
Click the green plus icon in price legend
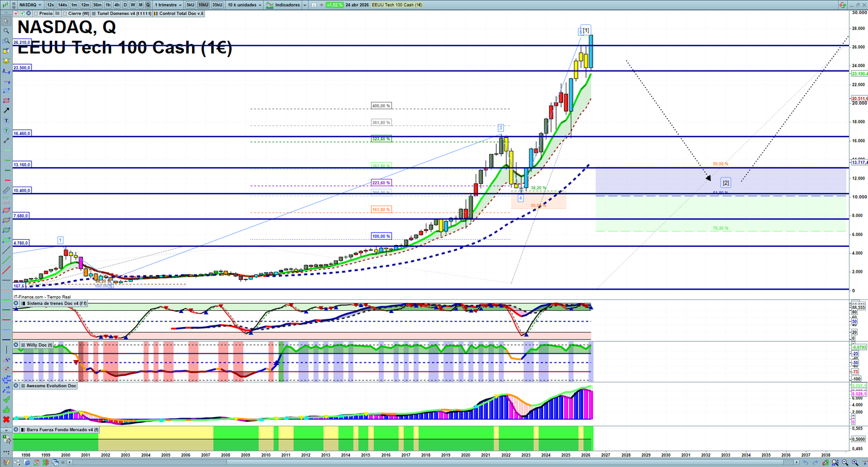pos(22,14)
